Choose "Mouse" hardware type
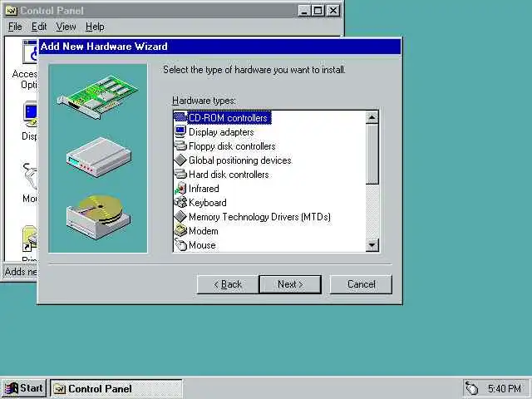 tap(202, 245)
